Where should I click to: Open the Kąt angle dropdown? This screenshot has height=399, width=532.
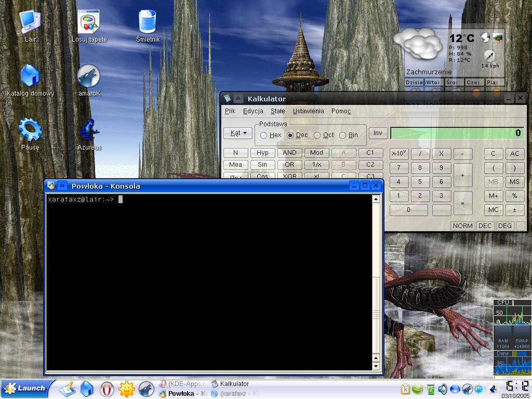coord(238,133)
